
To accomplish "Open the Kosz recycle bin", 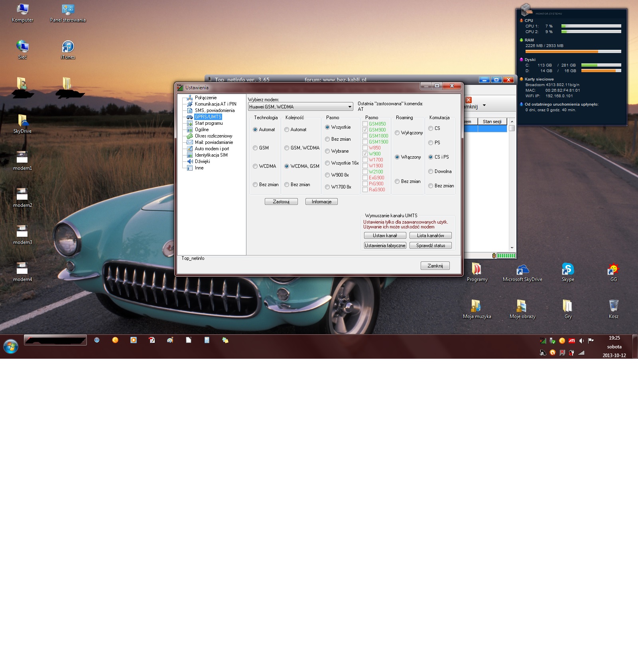I will (613, 306).
